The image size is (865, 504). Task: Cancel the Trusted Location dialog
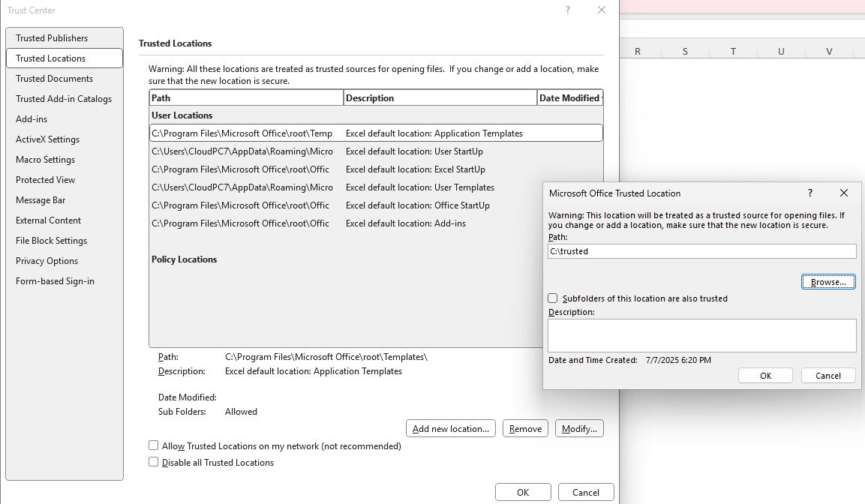pyautogui.click(x=828, y=376)
